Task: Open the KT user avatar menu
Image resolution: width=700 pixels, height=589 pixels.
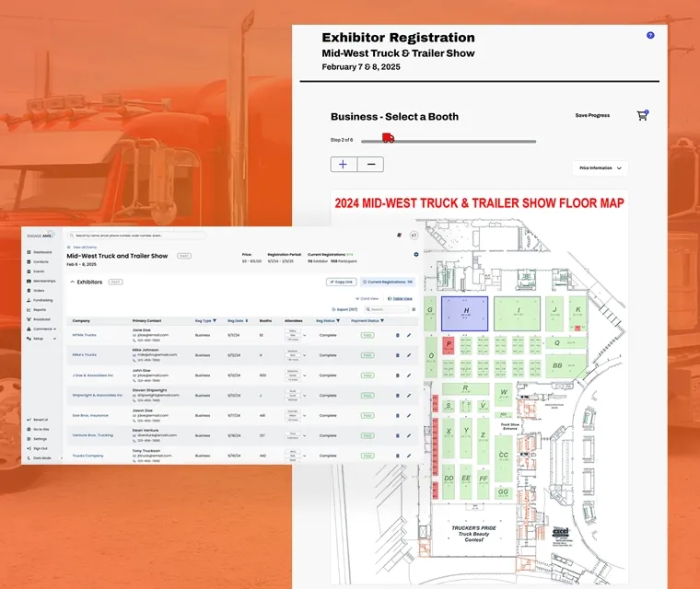Action: (x=414, y=236)
